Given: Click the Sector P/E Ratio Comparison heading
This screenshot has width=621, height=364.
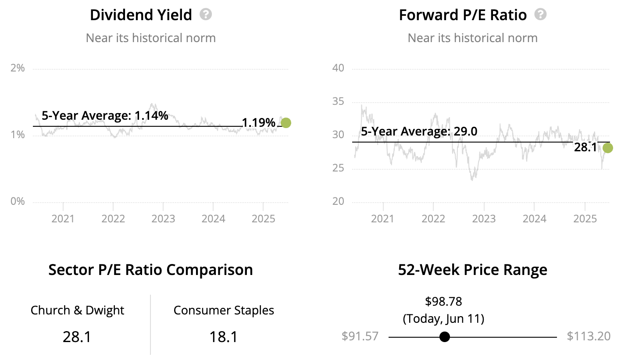Looking at the screenshot, I should (150, 269).
